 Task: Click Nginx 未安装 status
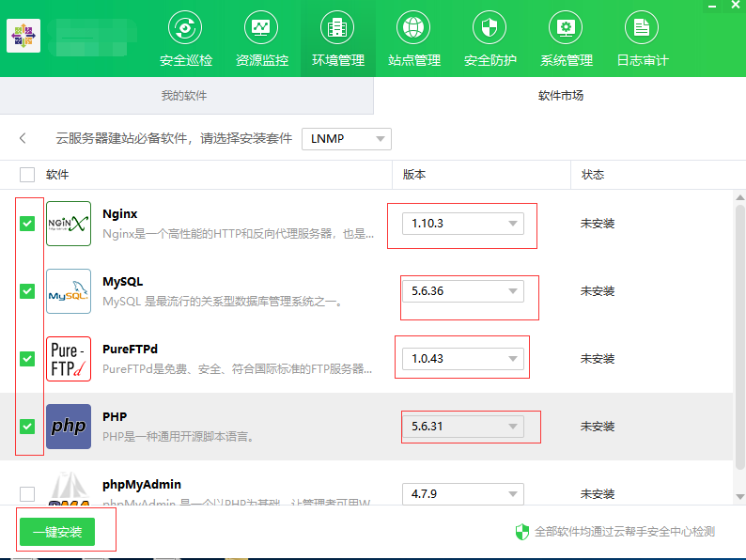pos(598,224)
